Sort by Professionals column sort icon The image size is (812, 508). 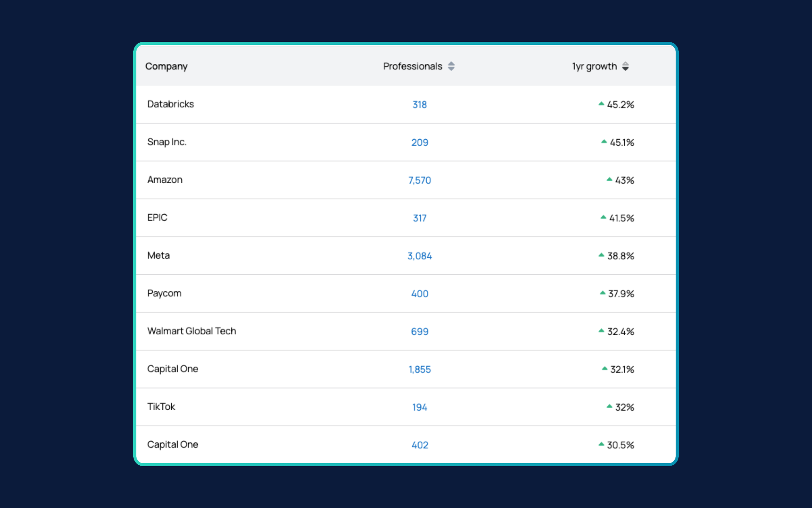click(x=451, y=66)
